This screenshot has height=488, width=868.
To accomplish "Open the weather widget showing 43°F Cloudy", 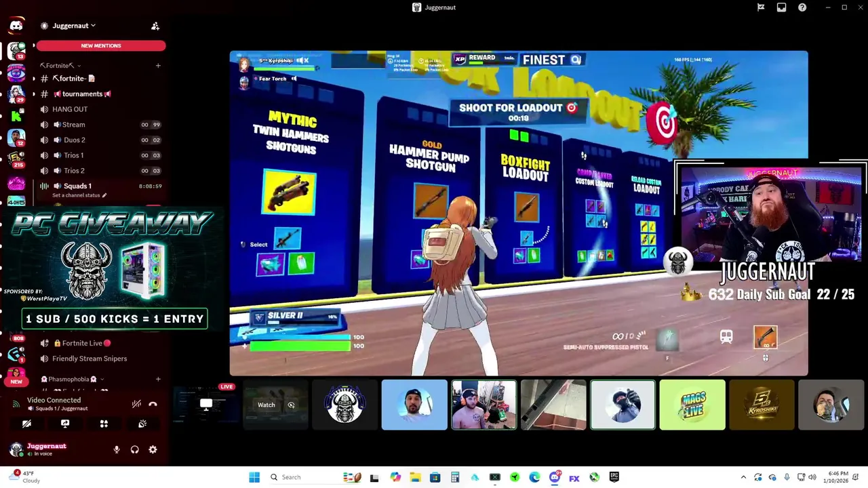I will click(x=26, y=477).
